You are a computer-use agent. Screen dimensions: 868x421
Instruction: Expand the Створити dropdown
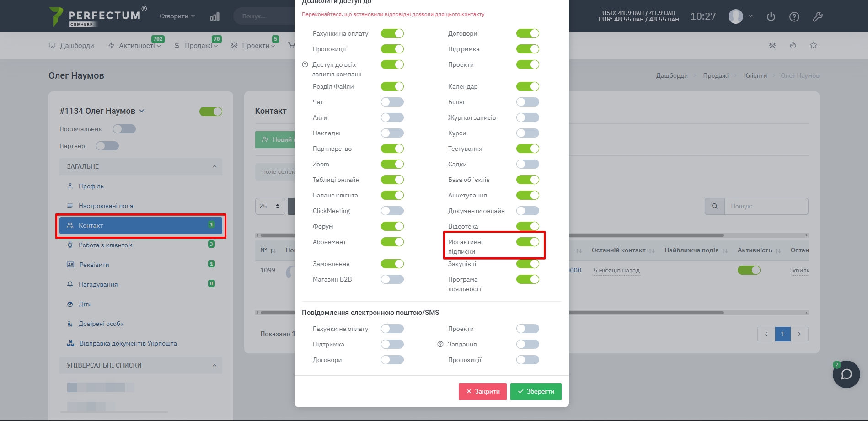coord(177,16)
